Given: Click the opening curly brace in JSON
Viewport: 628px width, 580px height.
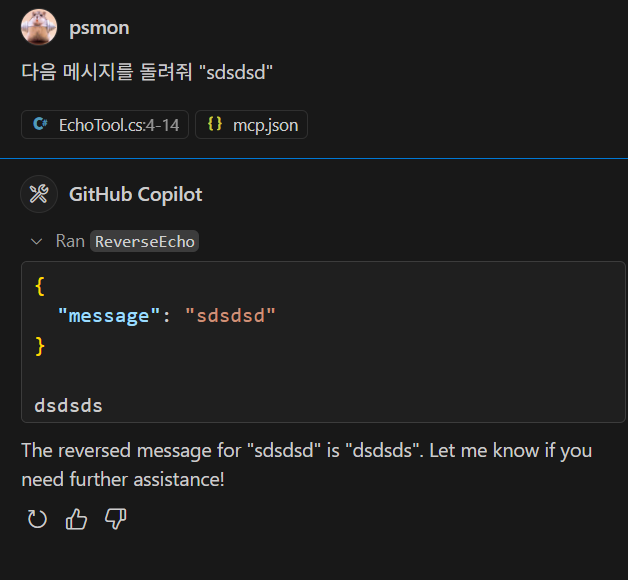Looking at the screenshot, I should pyautogui.click(x=40, y=286).
